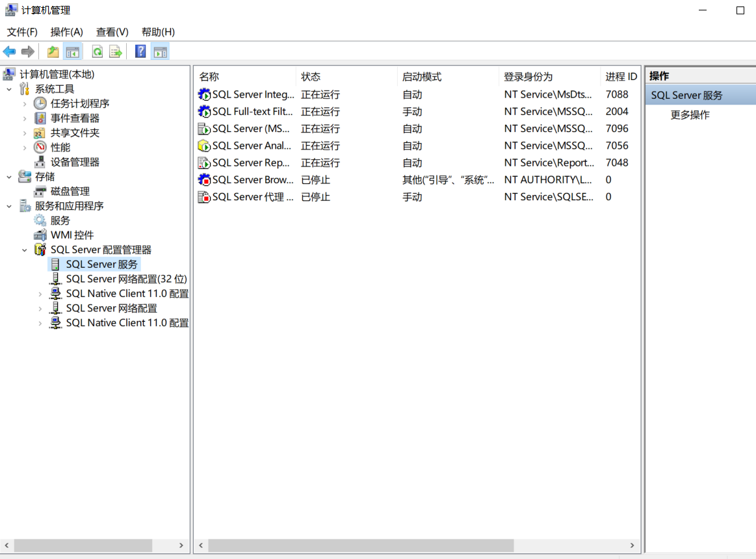Click NT AUTHORITY\L... login cell
756x559 pixels.
548,180
